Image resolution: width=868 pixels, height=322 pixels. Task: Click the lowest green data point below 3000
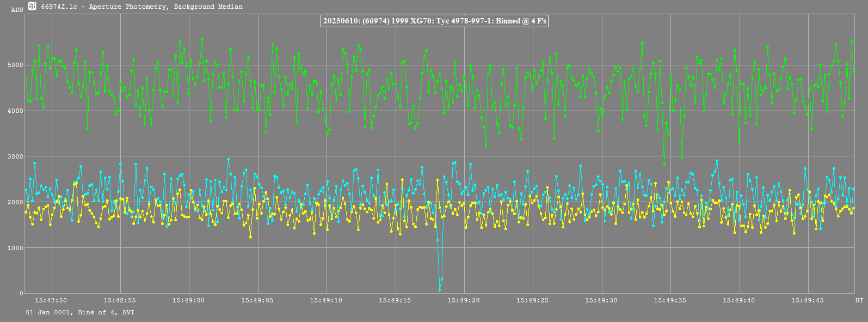(x=664, y=163)
